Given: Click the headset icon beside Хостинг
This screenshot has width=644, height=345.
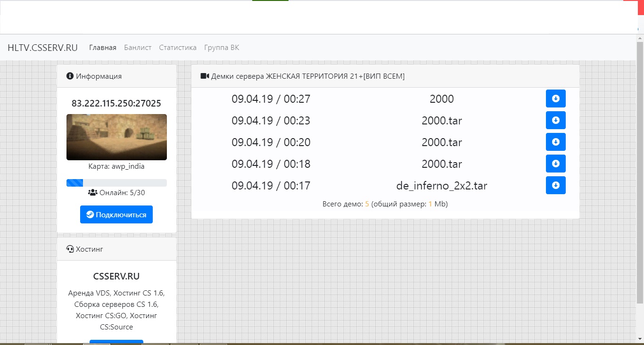Looking at the screenshot, I should click(70, 249).
